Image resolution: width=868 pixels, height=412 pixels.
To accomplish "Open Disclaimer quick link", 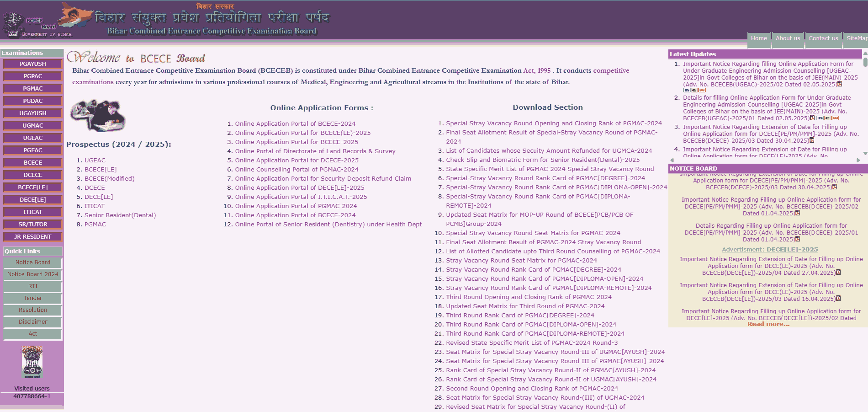I will pos(32,322).
